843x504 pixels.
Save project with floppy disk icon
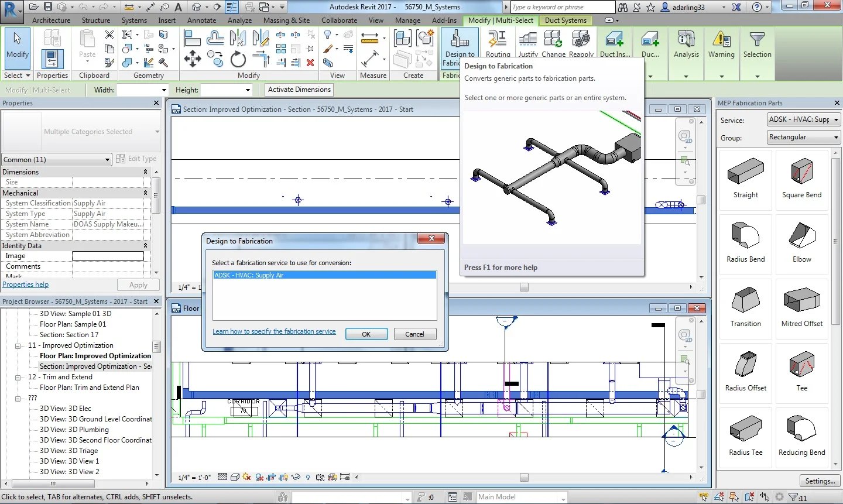pyautogui.click(x=48, y=7)
